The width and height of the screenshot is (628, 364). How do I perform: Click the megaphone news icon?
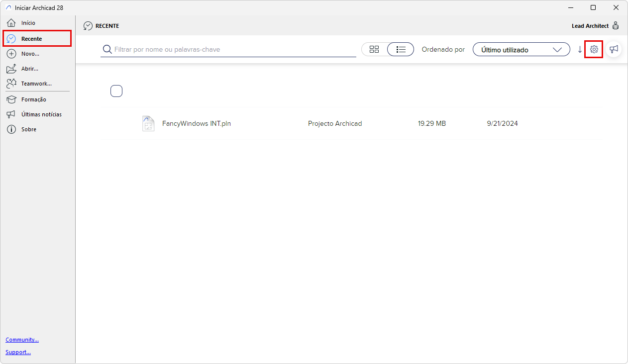(614, 49)
